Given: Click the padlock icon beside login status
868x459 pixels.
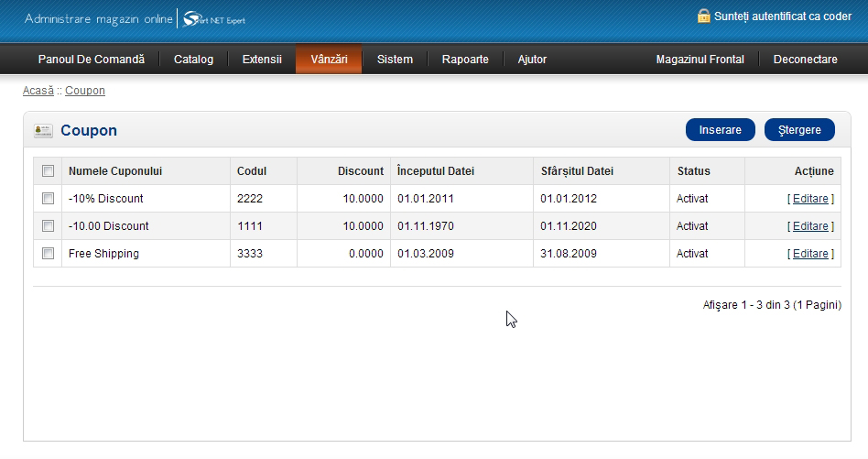Looking at the screenshot, I should click(x=703, y=16).
